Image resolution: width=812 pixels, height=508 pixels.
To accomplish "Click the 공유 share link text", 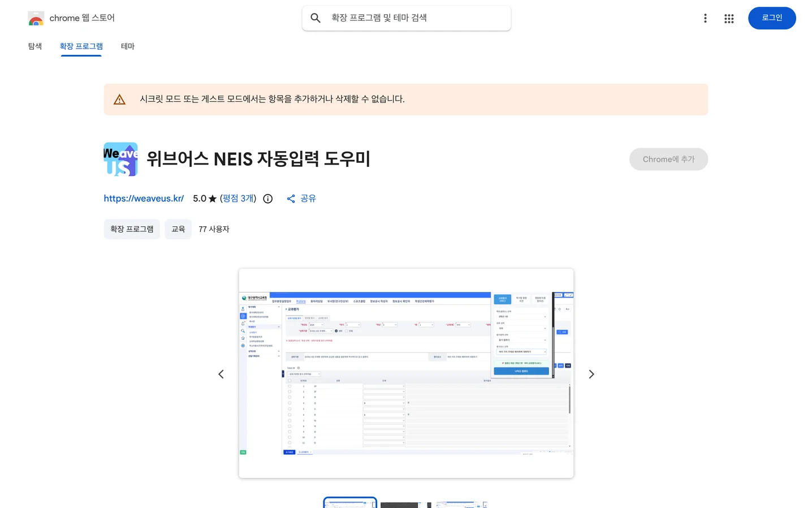I will (x=308, y=199).
